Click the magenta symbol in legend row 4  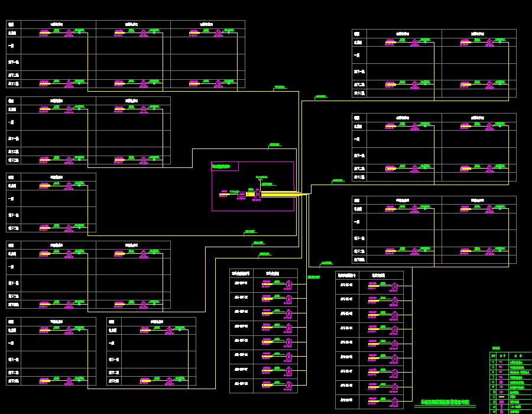(x=501, y=362)
